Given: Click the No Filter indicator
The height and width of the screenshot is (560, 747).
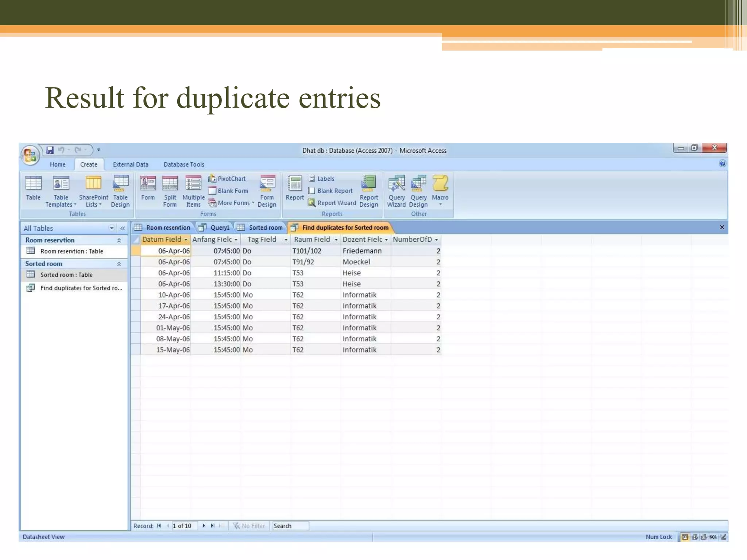Looking at the screenshot, I should click(249, 526).
